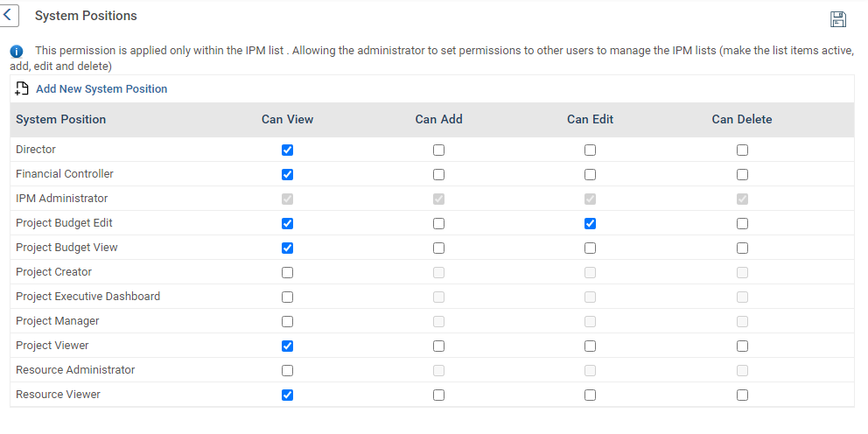Enable Can Add for Director
Screen dimensions: 868x434
click(x=439, y=150)
